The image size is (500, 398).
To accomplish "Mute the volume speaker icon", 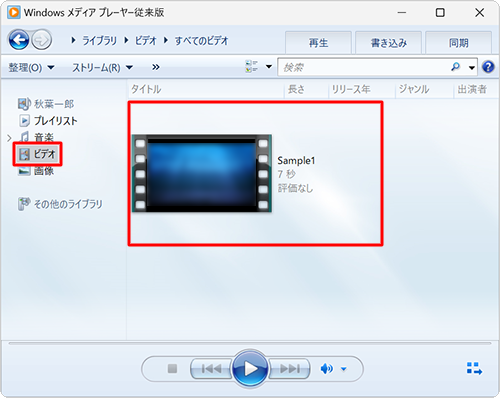I will (326, 369).
